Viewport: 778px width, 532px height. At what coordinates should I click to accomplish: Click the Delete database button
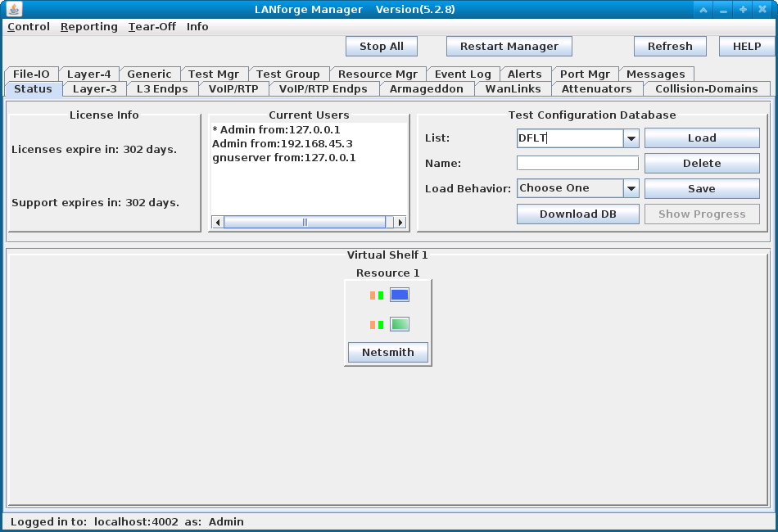[702, 163]
